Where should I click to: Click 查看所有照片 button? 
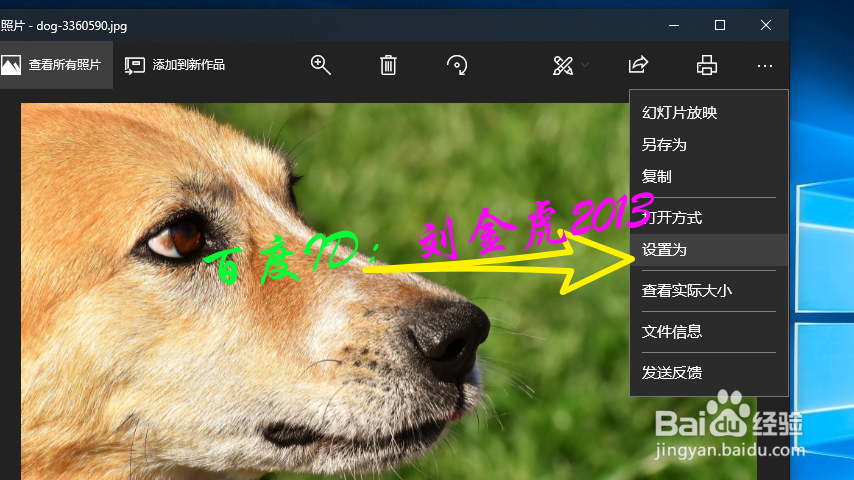[x=56, y=65]
